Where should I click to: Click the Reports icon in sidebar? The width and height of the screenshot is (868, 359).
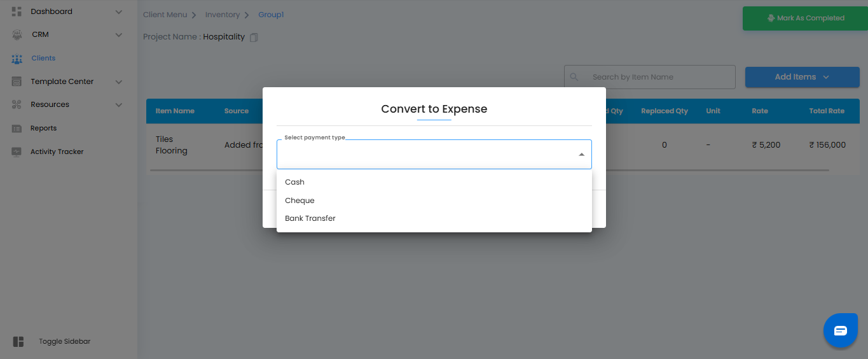coord(17,129)
